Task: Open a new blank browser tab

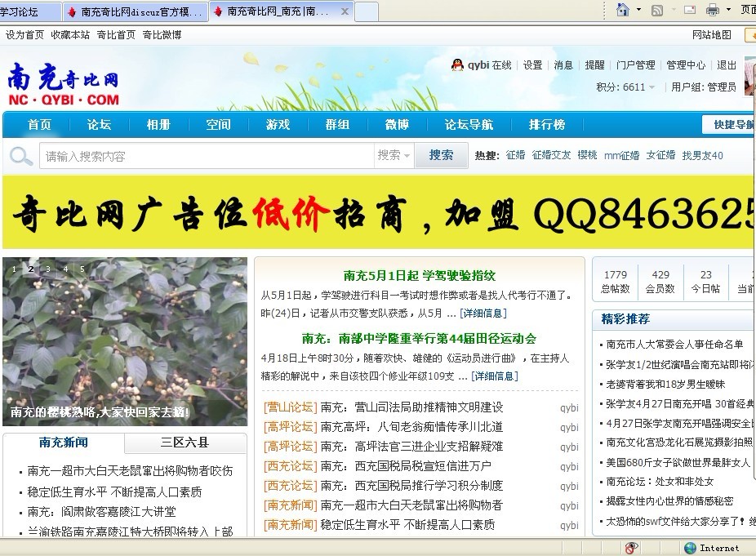Action: point(367,11)
